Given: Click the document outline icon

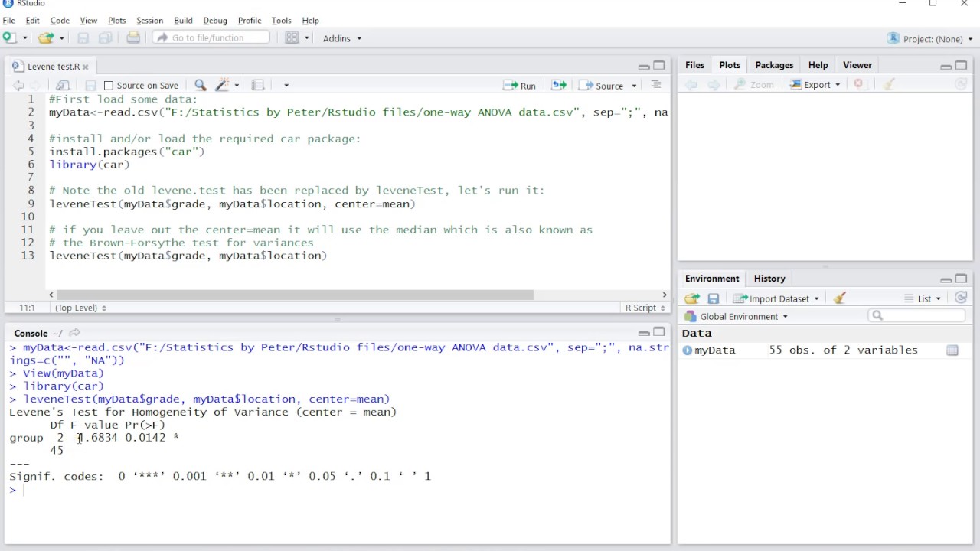Looking at the screenshot, I should (x=655, y=85).
